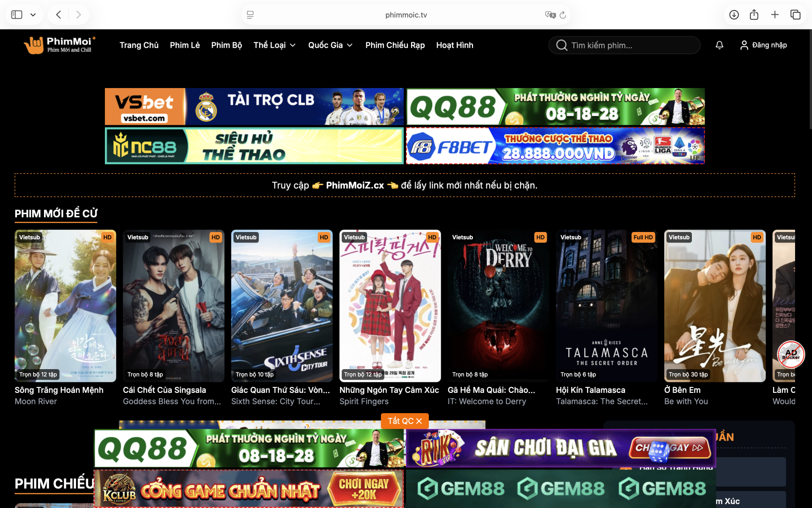Open sidebar options chevron dropdown
Viewport: 812px width, 508px height.
click(33, 15)
